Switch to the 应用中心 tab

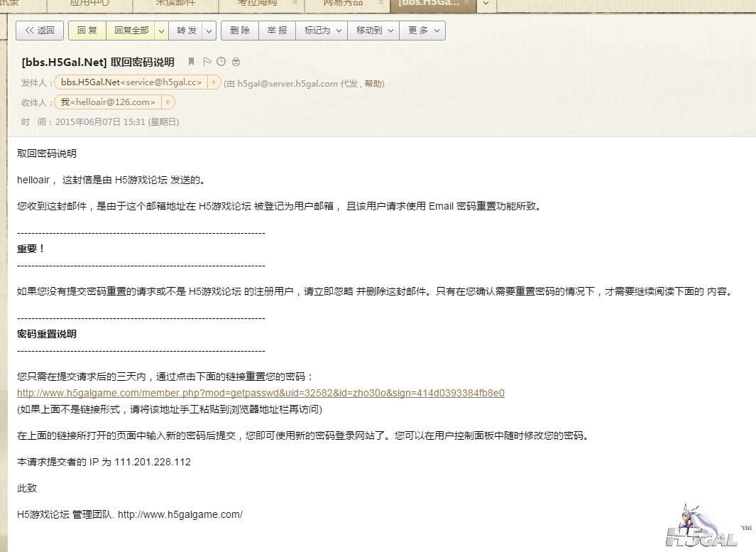(x=89, y=3)
